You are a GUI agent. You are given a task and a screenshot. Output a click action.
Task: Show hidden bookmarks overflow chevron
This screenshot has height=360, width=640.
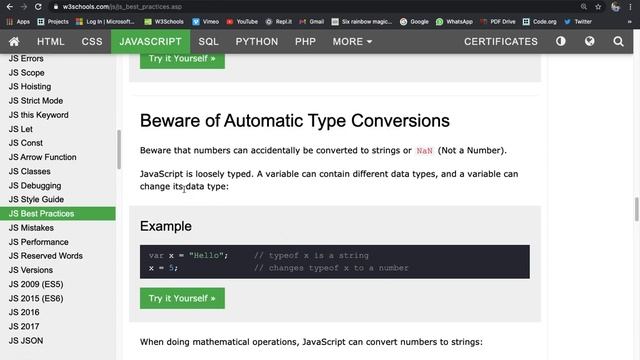tap(630, 22)
